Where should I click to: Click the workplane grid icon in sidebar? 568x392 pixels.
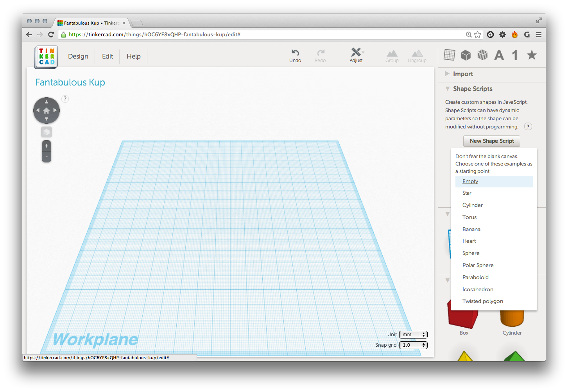coord(449,55)
